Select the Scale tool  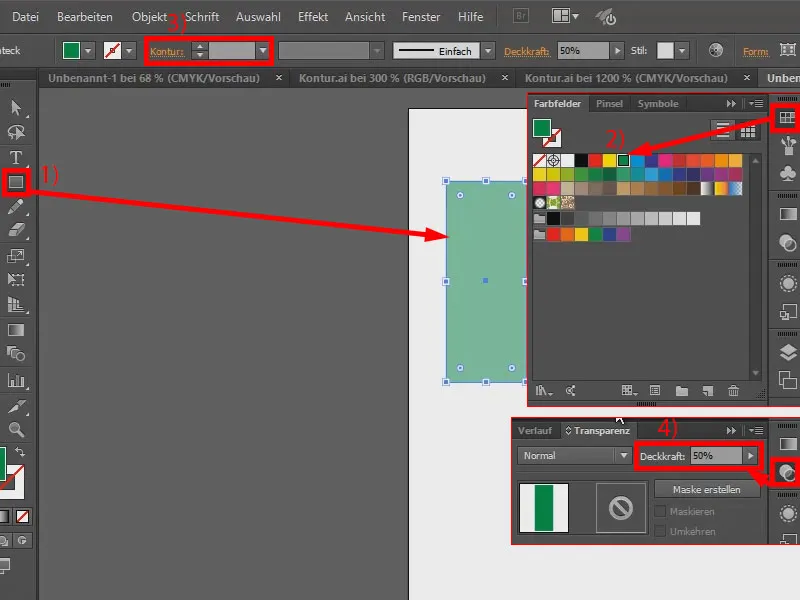click(x=16, y=255)
